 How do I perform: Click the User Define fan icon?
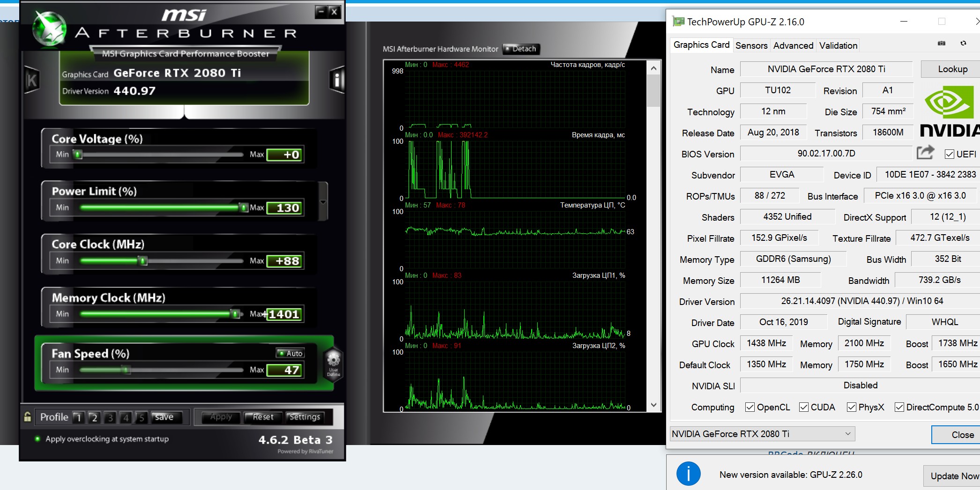[333, 363]
